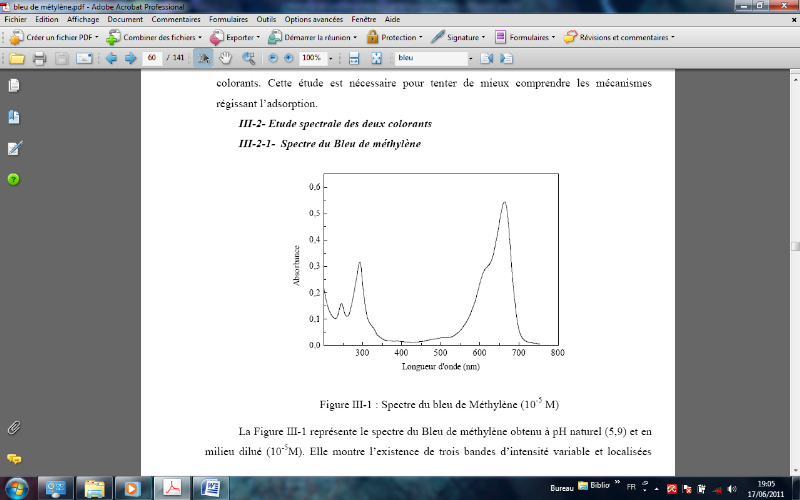Open the Commentaires menu

pos(176,19)
